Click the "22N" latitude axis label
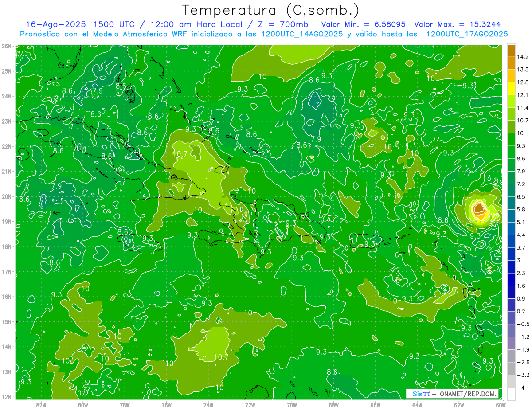The height and width of the screenshot is (411, 532). pos(6,146)
